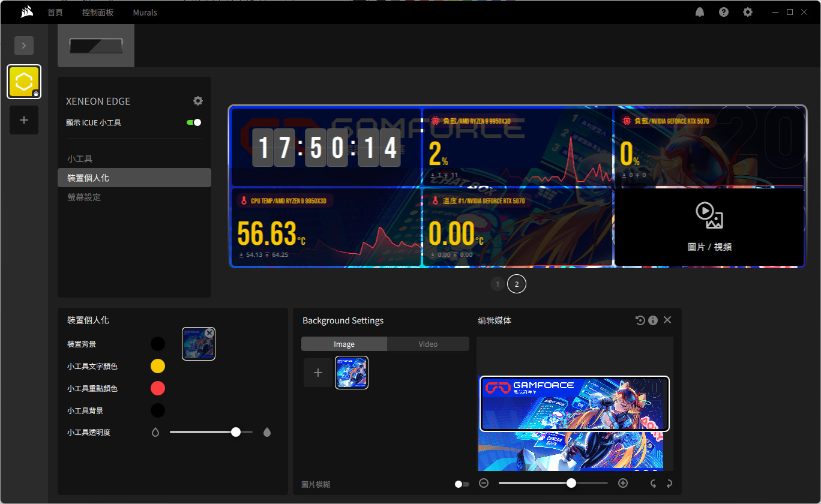The width and height of the screenshot is (821, 504).
Task: Switch to the Image tab
Action: [x=344, y=344]
